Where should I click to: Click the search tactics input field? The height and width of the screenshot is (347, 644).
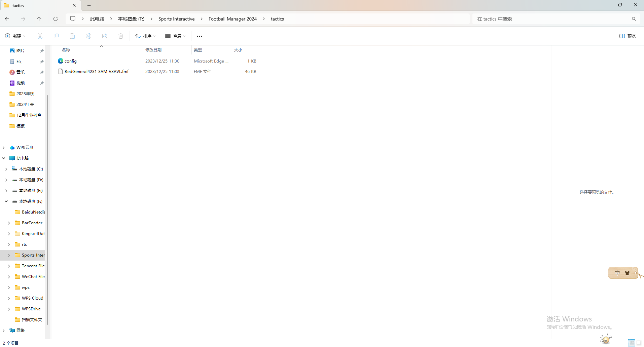(552, 19)
